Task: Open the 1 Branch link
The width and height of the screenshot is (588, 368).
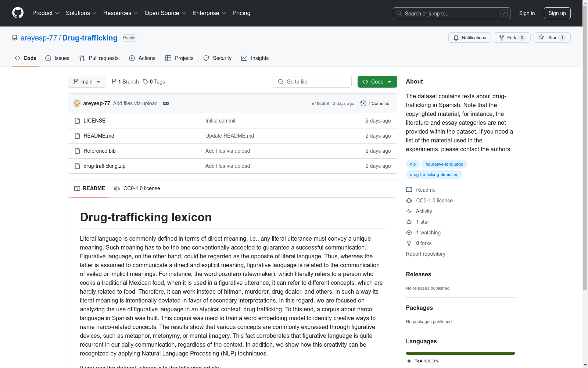Action: [125, 82]
